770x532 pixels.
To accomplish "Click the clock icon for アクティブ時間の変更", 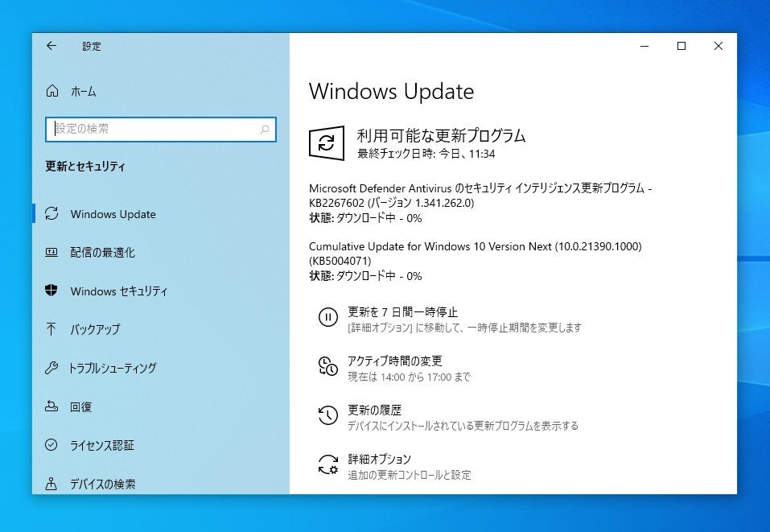I will pos(328,366).
